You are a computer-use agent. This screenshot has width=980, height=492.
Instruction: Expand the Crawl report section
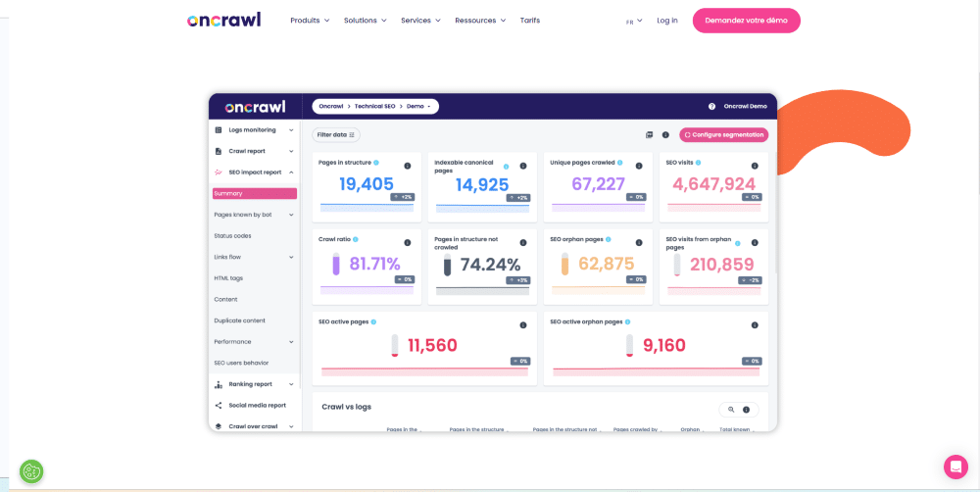pyautogui.click(x=255, y=151)
